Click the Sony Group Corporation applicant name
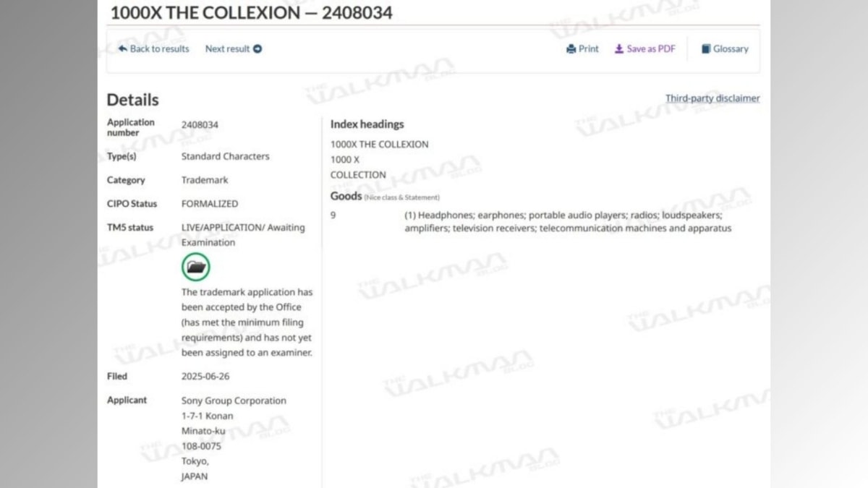This screenshot has width=868, height=488. tap(234, 401)
